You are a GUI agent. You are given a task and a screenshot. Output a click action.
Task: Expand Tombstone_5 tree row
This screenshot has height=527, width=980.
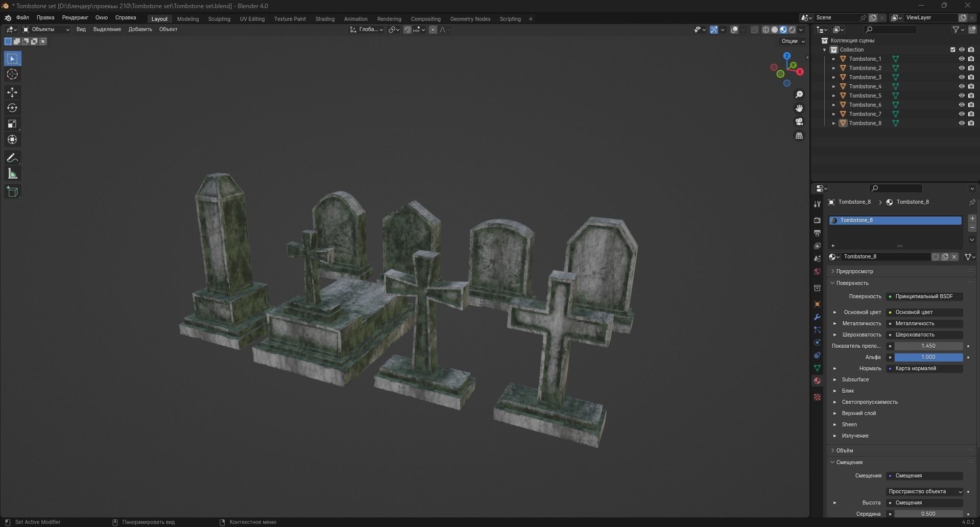834,95
